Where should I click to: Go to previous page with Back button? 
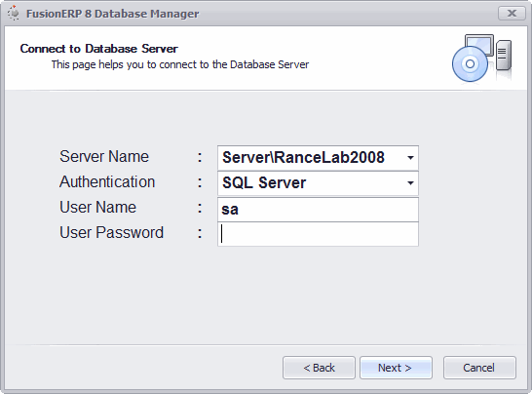[x=319, y=368]
